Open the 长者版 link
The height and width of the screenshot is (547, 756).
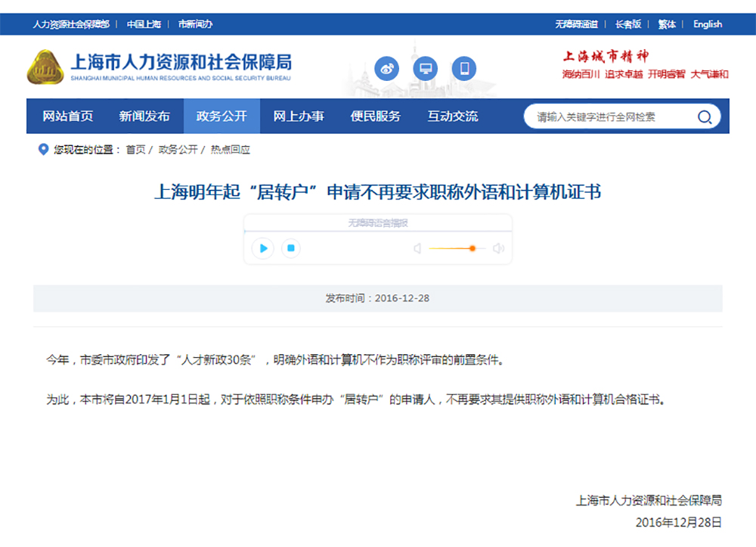(x=627, y=24)
